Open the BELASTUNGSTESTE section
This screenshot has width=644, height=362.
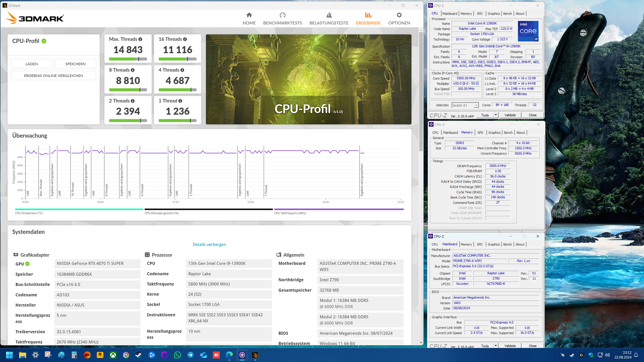click(x=329, y=19)
